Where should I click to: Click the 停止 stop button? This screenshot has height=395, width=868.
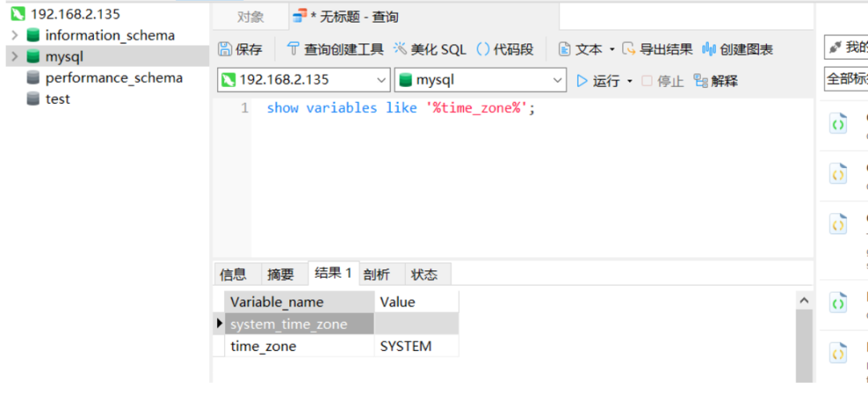[x=662, y=81]
